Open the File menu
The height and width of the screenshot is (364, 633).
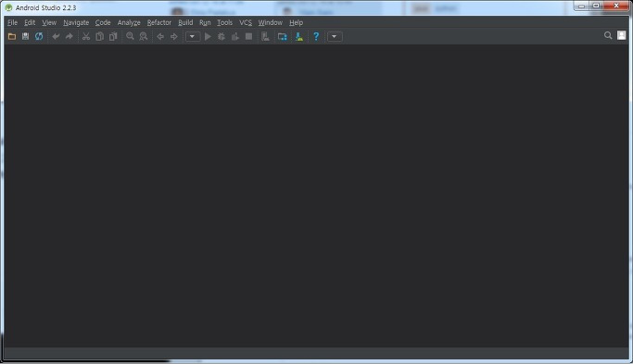[x=13, y=22]
